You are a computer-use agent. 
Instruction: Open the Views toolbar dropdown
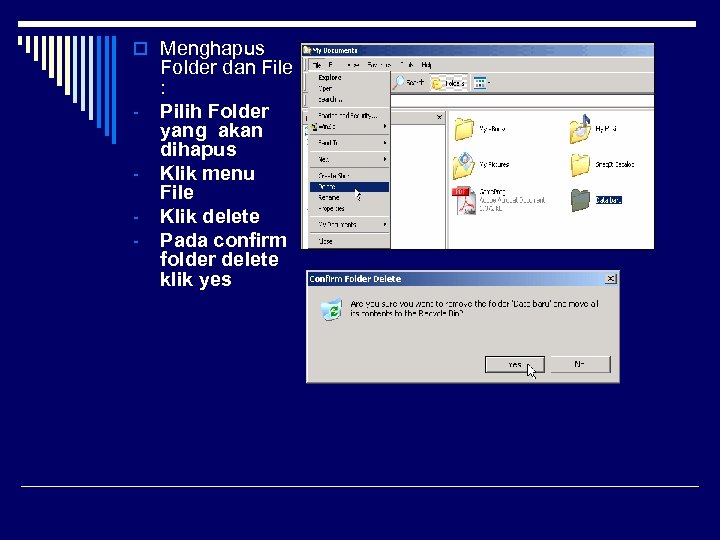click(x=482, y=83)
